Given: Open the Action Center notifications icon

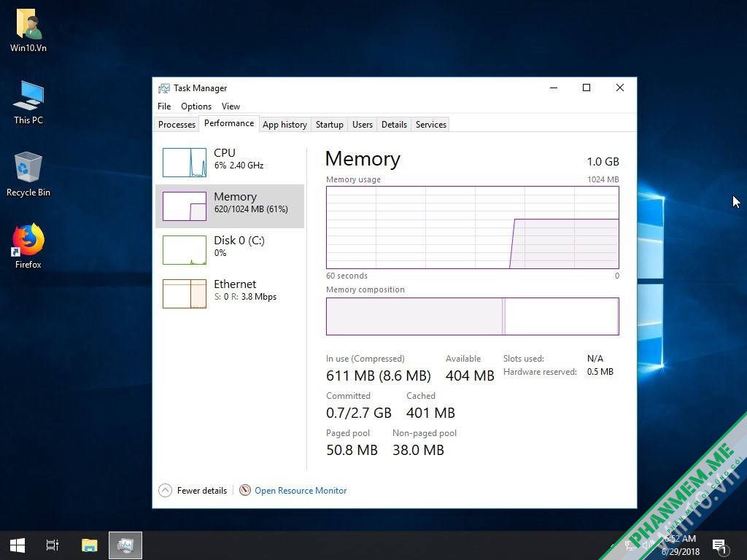Looking at the screenshot, I should [x=719, y=545].
